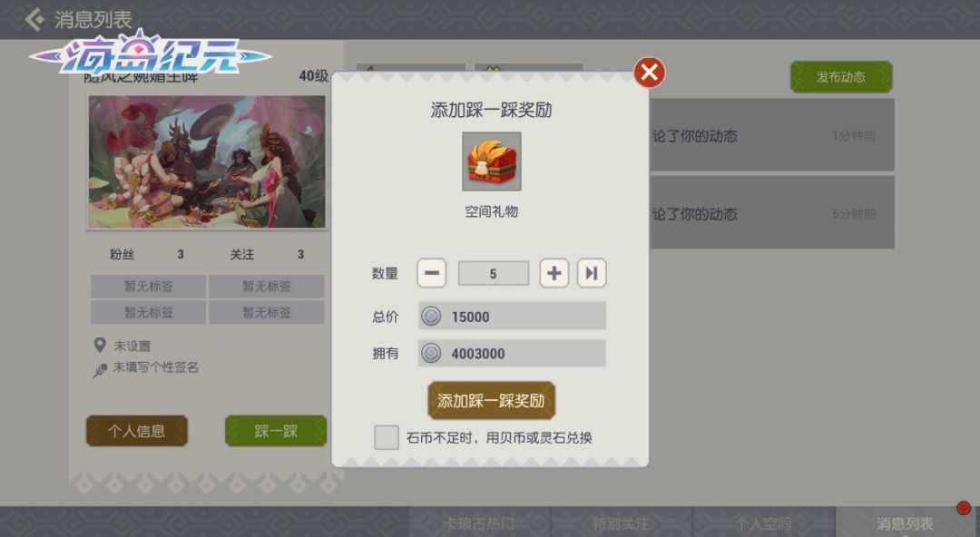The image size is (980, 537).
Task: Switch to the 特别关注 tab
Action: [x=621, y=522]
